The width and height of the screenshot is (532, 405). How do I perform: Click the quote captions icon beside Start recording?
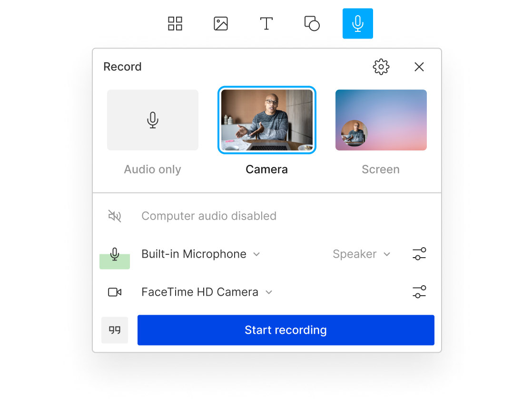point(115,330)
